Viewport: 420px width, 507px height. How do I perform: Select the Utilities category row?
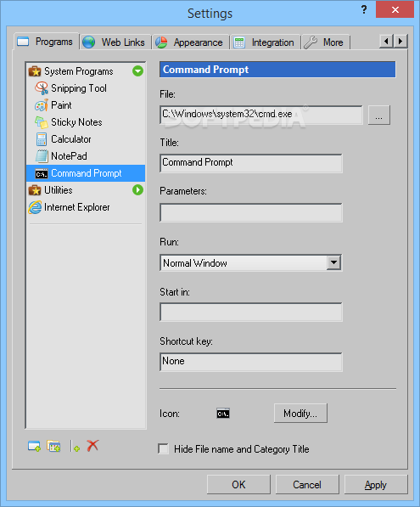click(x=86, y=190)
